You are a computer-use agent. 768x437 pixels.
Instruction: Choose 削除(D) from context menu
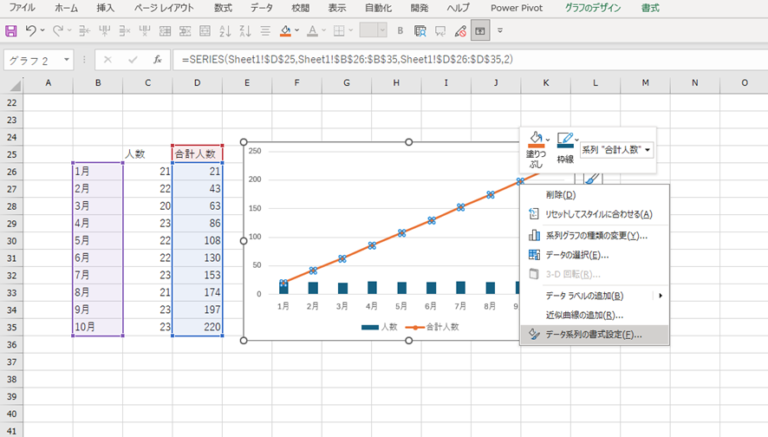pyautogui.click(x=594, y=195)
